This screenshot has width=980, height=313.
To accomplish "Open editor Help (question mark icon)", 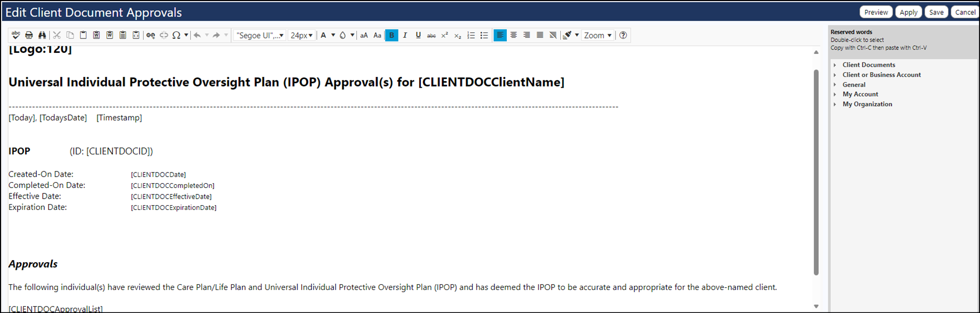I will [623, 35].
